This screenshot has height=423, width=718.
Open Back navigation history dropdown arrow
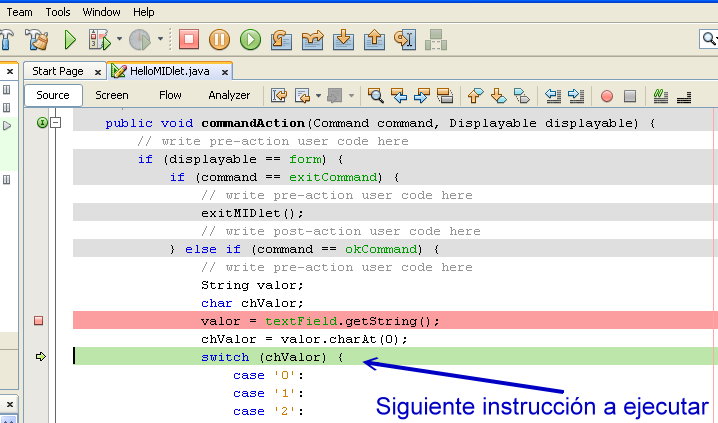(318, 96)
